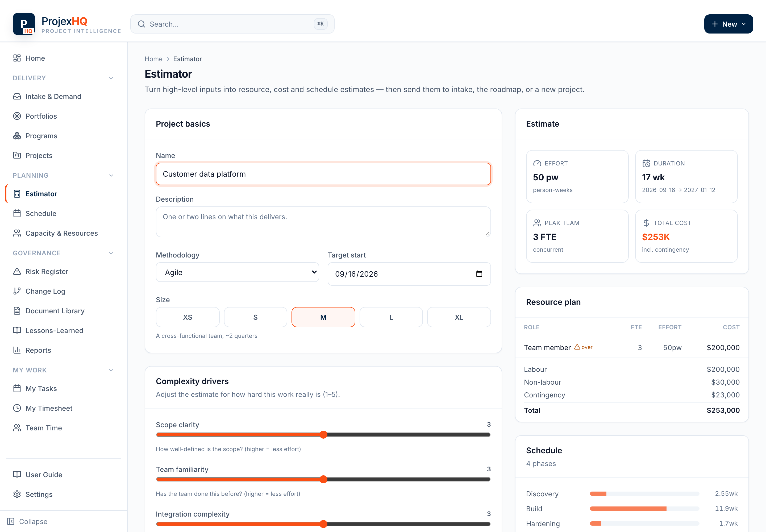Click the Target start date field

pos(409,274)
